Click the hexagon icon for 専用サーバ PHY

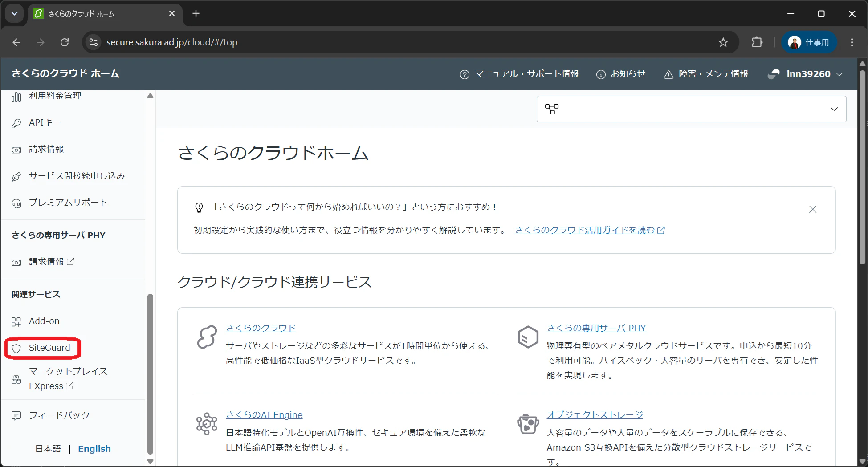(528, 337)
